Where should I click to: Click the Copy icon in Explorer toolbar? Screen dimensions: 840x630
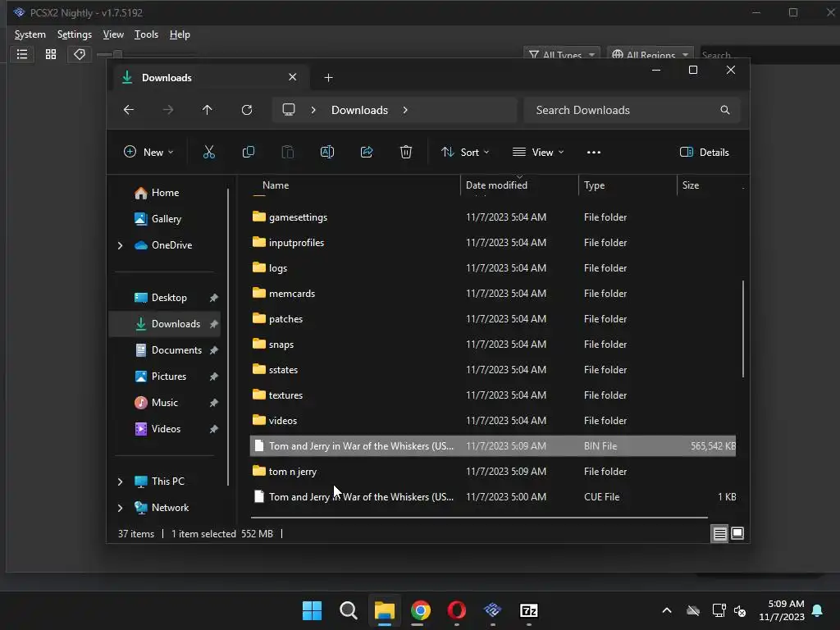(x=249, y=152)
